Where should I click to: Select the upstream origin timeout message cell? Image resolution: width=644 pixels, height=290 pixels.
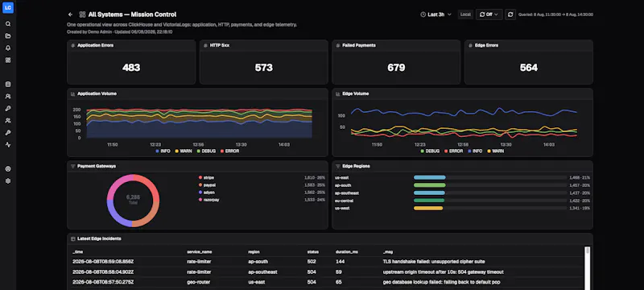click(x=444, y=272)
